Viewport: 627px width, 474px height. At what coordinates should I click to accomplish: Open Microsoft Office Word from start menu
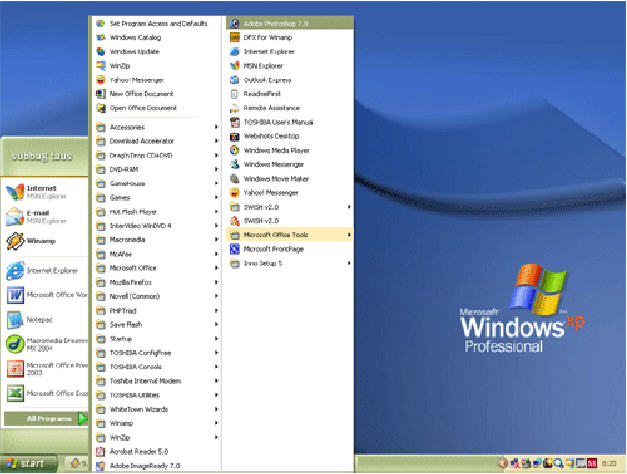45,295
